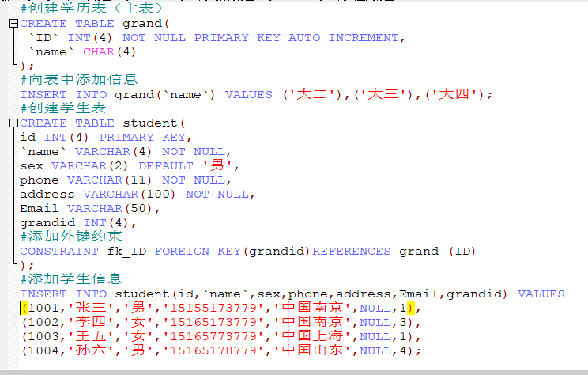
Task: Click the pink 'CHAR' type keyword
Action: (x=99, y=51)
